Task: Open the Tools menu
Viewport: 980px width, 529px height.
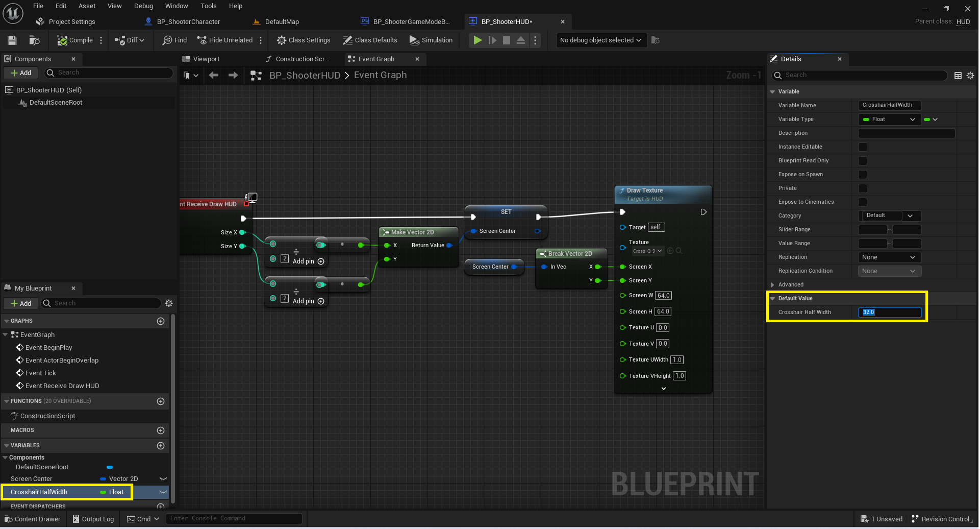Action: (x=209, y=6)
